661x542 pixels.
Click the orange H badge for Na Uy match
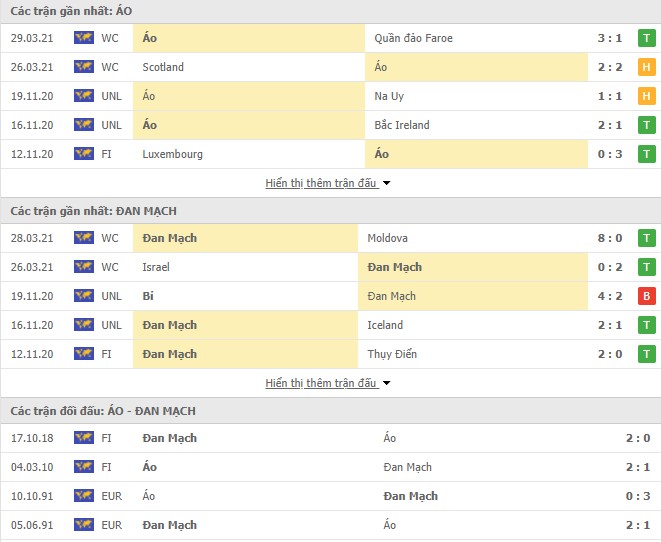pos(647,96)
